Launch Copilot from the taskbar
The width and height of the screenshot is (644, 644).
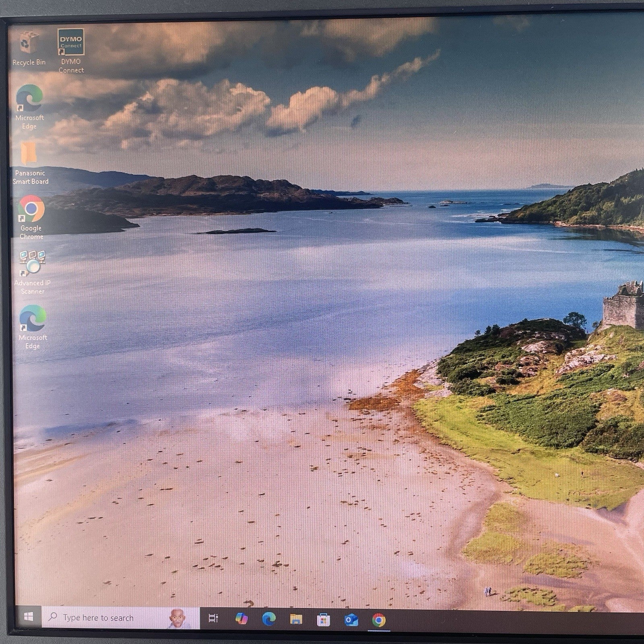pyautogui.click(x=242, y=619)
